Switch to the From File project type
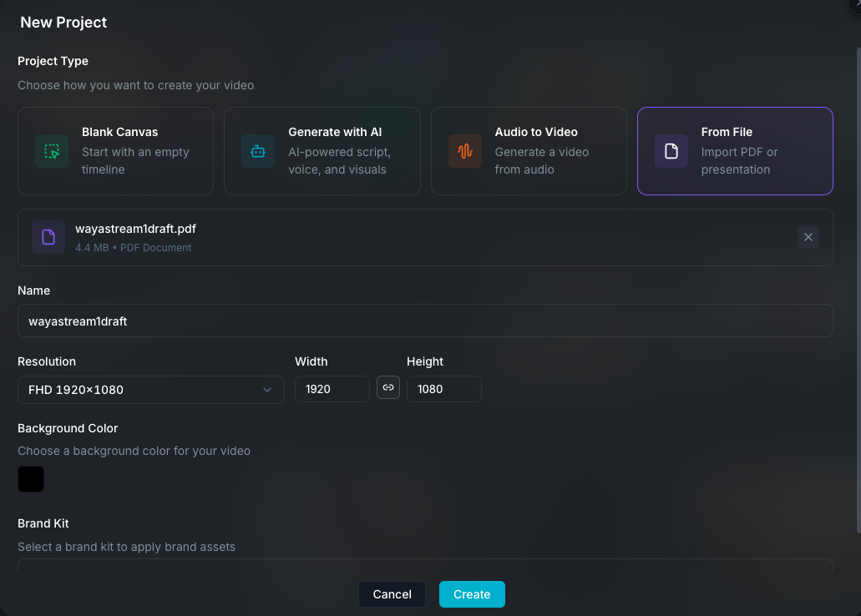Viewport: 861px width, 616px height. click(x=734, y=151)
